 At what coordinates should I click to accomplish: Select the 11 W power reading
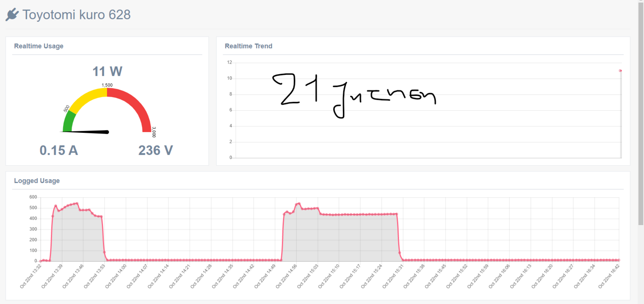(x=107, y=71)
